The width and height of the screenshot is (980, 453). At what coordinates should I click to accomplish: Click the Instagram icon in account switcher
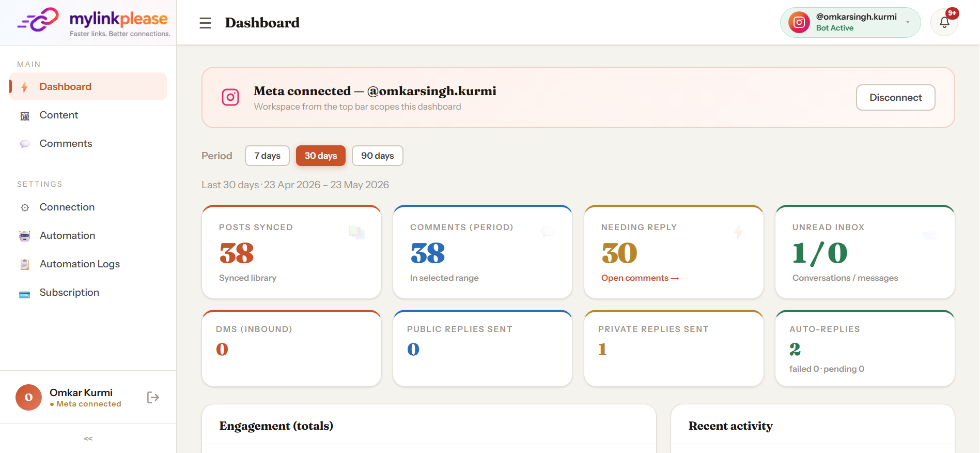pos(799,22)
